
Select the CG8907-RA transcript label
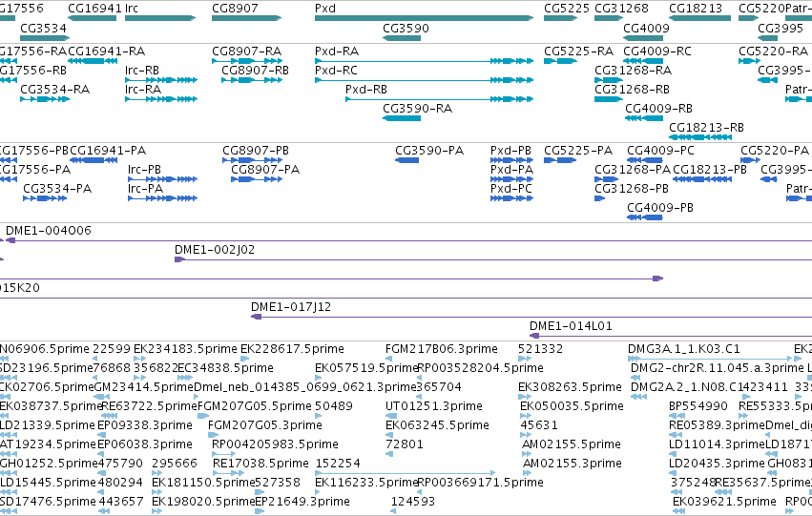[246, 52]
